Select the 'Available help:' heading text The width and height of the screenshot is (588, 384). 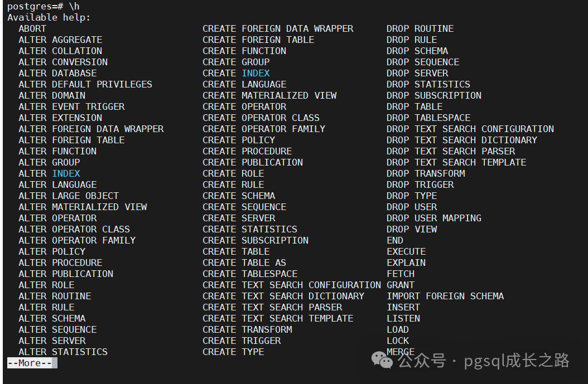pos(49,18)
